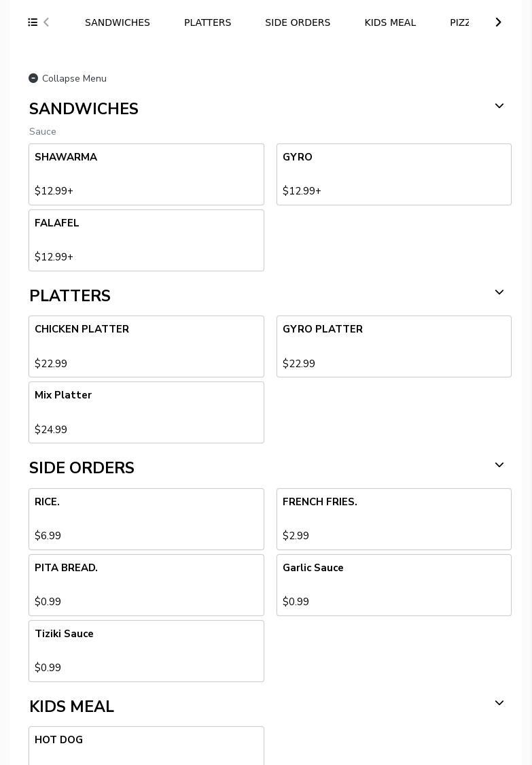Collapse the KIDS MEAL section chevron
The image size is (532, 765).
coord(499,704)
